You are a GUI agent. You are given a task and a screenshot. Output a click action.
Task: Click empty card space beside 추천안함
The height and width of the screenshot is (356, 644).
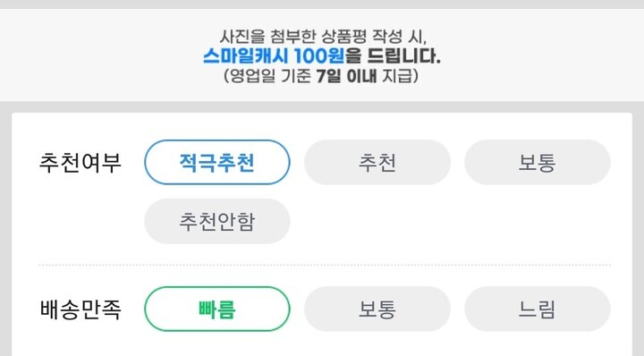tap(452, 221)
